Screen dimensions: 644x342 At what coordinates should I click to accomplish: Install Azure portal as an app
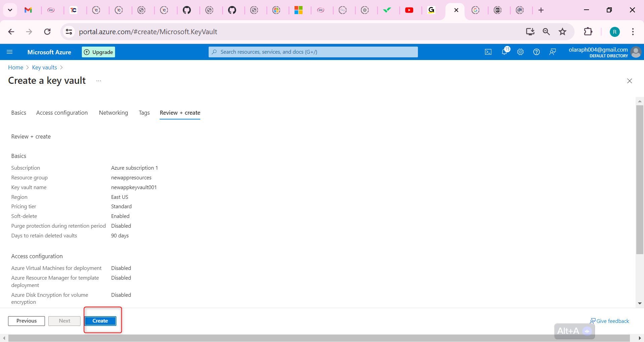pos(530,32)
